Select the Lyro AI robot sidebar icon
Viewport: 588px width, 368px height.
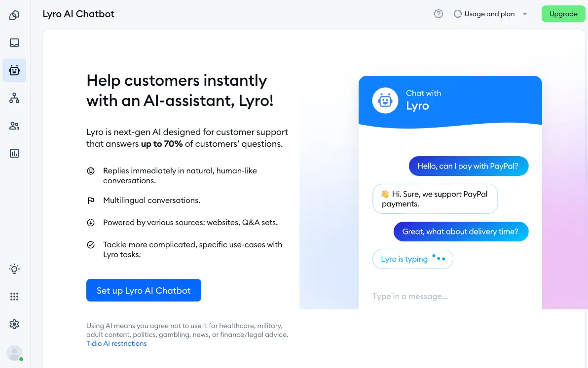point(14,70)
